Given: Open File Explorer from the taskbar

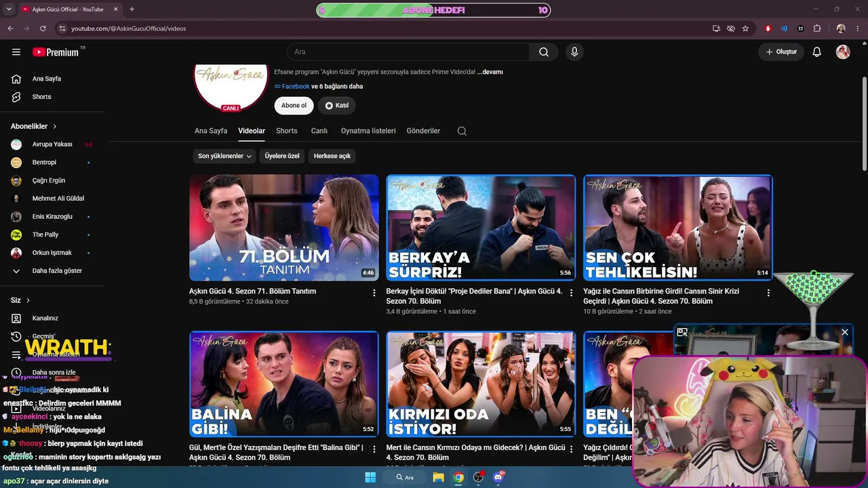Looking at the screenshot, I should coord(438,477).
